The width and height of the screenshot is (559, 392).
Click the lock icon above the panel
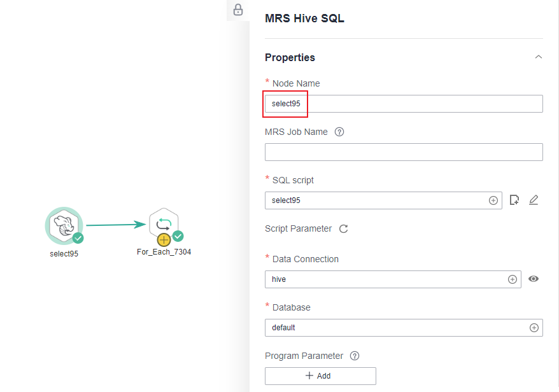[x=237, y=10]
